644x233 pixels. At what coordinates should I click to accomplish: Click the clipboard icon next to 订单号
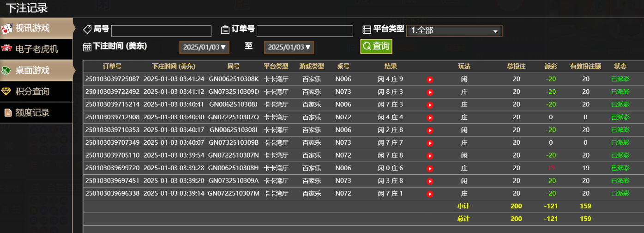(225, 30)
